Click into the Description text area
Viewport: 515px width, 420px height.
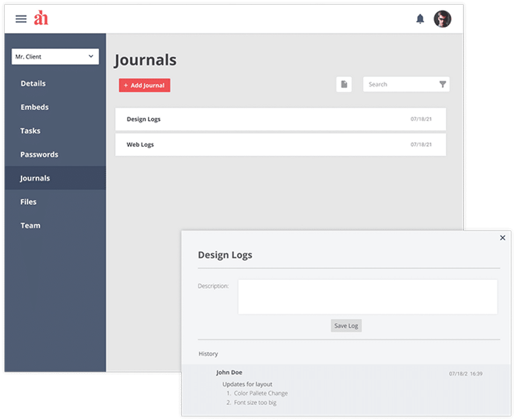367,297
